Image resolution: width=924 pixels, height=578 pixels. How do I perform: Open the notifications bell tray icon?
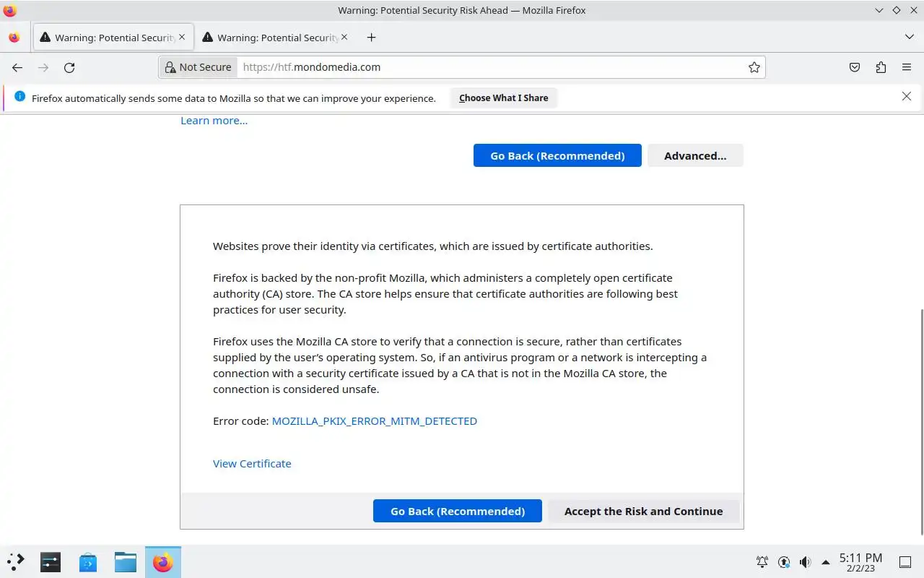point(762,561)
